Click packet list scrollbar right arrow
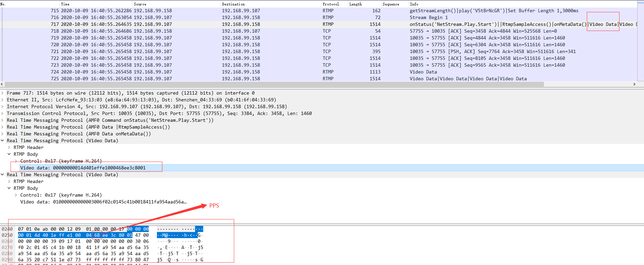The image size is (644, 265). 634,84
